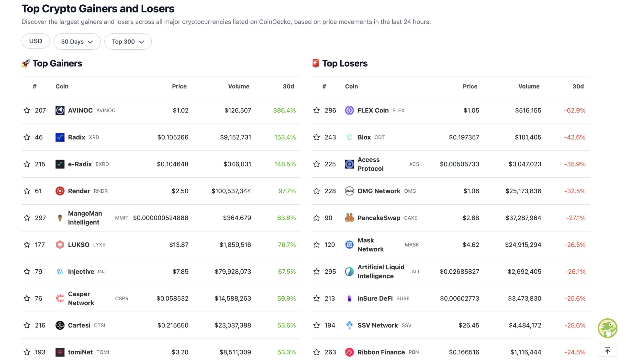Sort losers by Price column

[x=470, y=86]
